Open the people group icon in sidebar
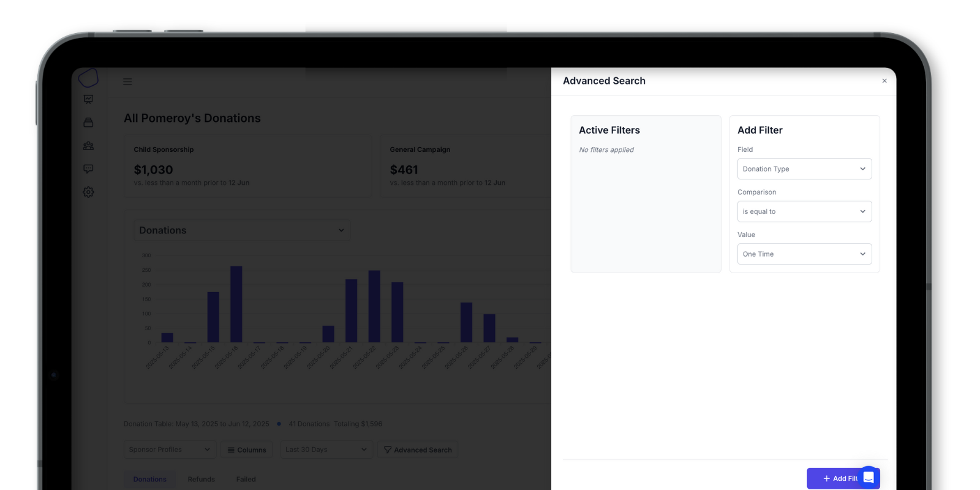Screen dimensions: 980x490 tap(88, 146)
